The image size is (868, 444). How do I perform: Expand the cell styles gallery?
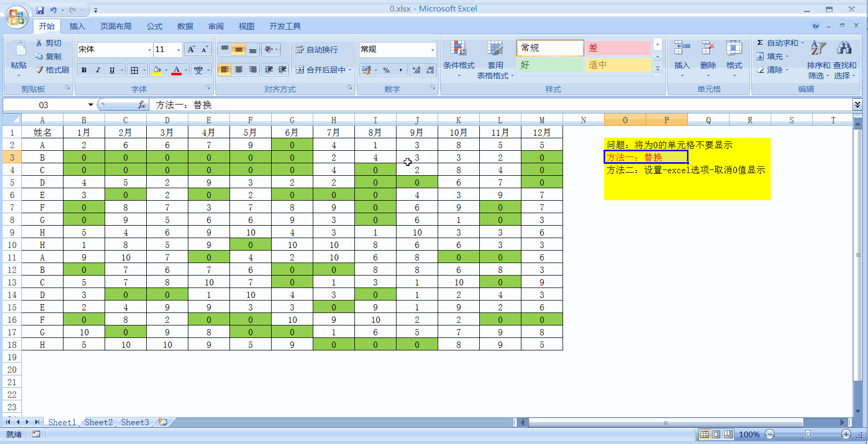[x=658, y=69]
